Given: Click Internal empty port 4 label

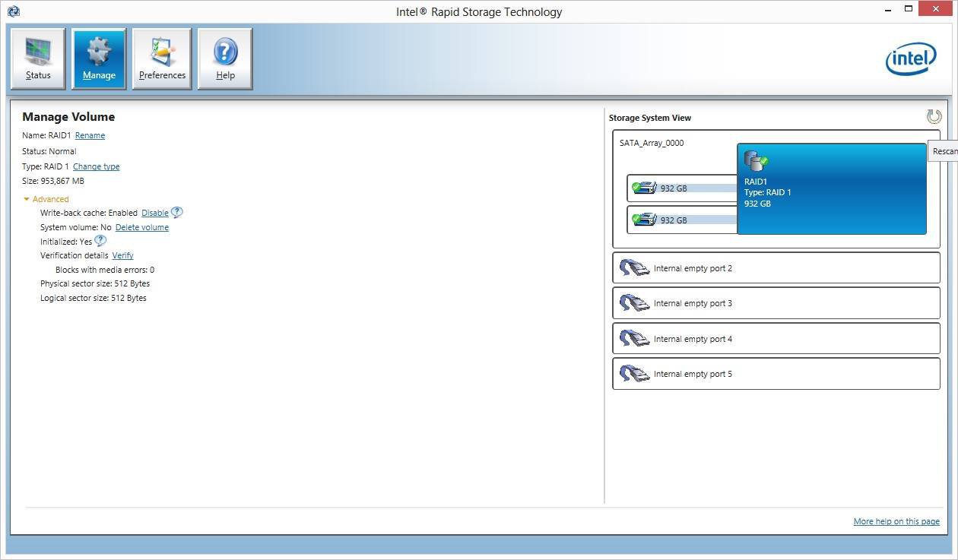Looking at the screenshot, I should (693, 339).
